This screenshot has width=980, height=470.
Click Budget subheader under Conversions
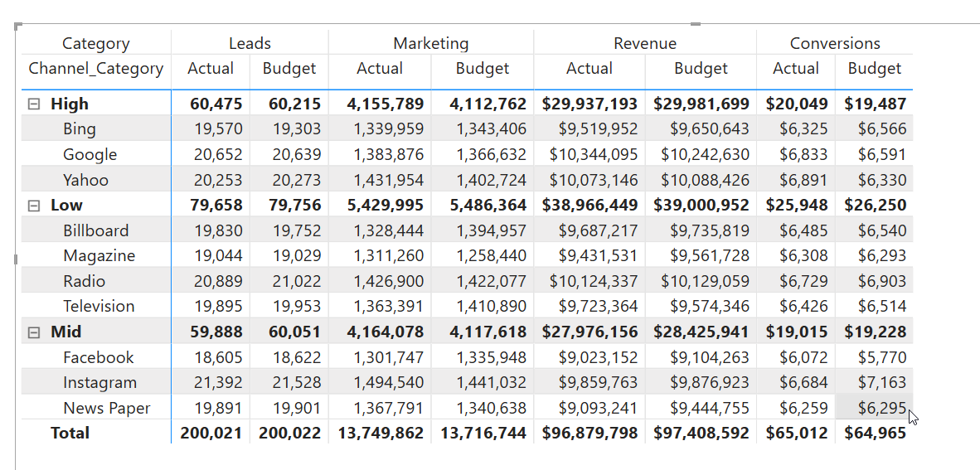click(x=875, y=68)
